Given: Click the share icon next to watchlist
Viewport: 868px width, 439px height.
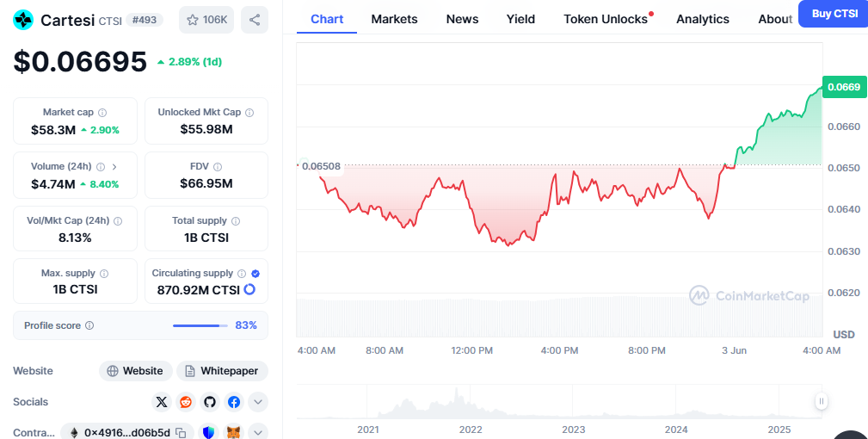Looking at the screenshot, I should 254,19.
